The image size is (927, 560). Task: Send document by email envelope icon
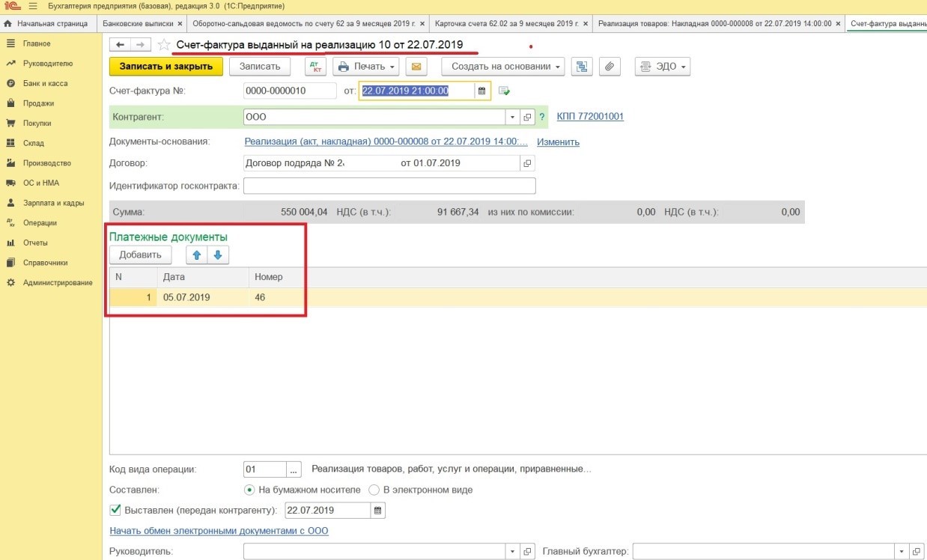point(416,66)
